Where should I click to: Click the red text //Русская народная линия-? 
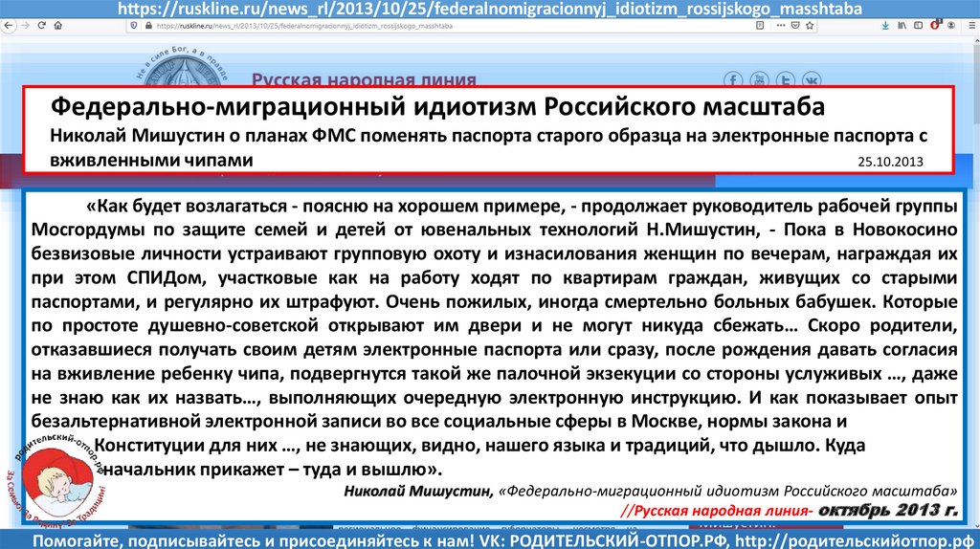coord(716,511)
